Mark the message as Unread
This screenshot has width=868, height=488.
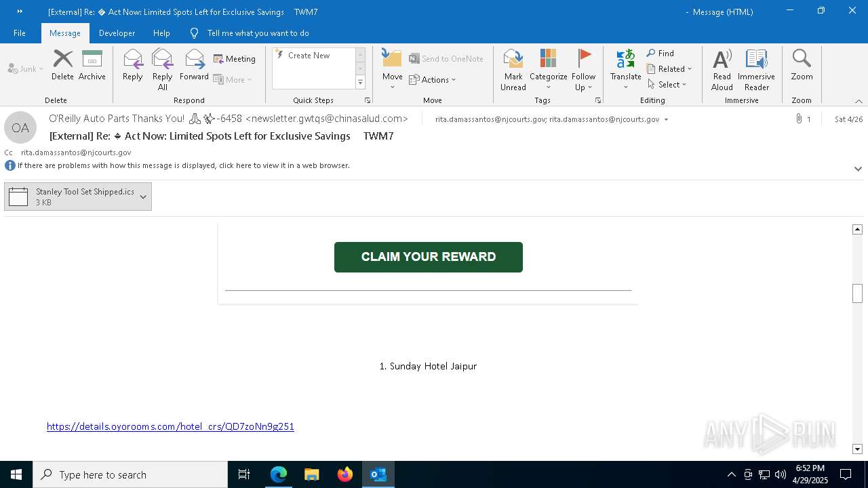[x=513, y=69]
